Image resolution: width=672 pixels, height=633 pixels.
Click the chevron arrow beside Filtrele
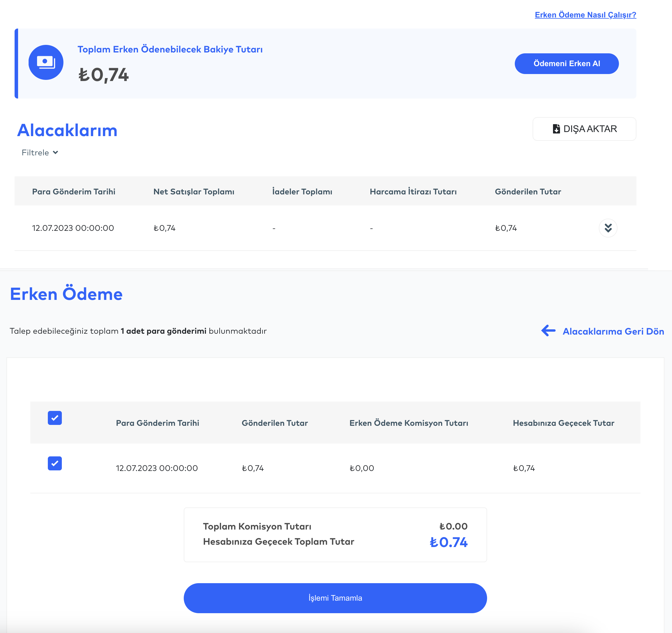pyautogui.click(x=56, y=153)
